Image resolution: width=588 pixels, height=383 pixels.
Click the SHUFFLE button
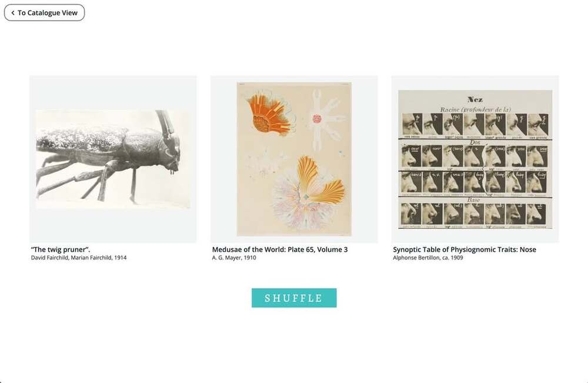pyautogui.click(x=294, y=298)
